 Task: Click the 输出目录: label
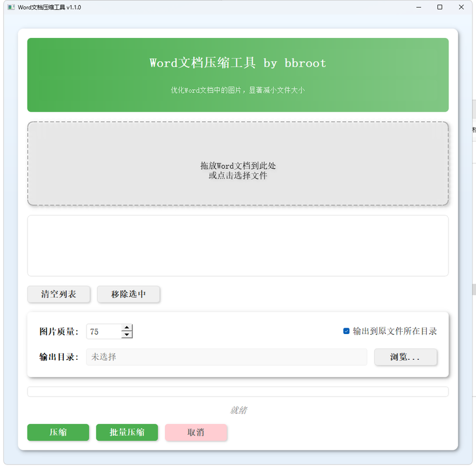pos(59,357)
